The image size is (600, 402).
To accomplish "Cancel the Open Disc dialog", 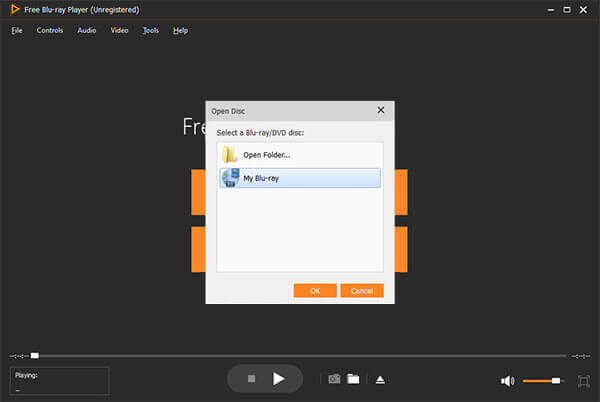I will click(362, 291).
